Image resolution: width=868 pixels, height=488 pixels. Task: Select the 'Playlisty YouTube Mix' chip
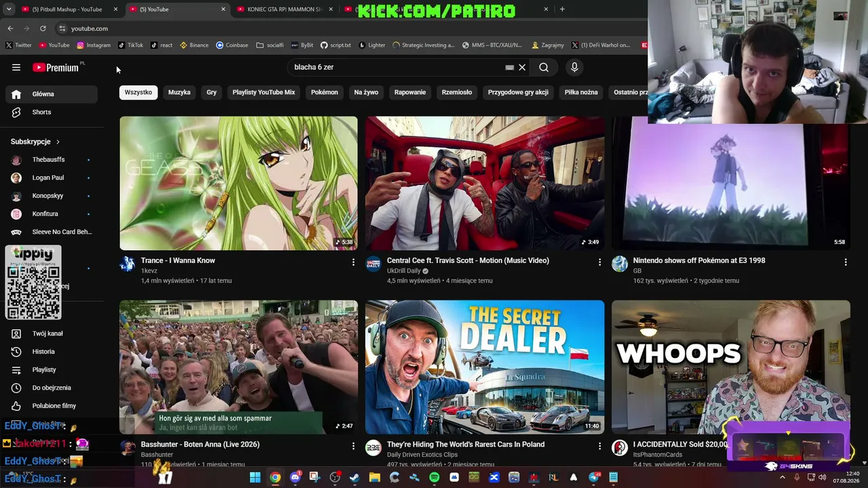[264, 92]
